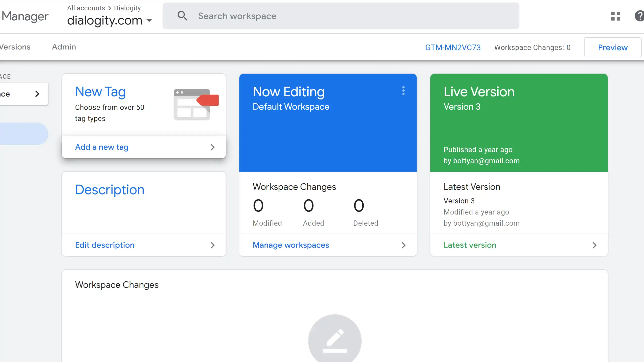Image resolution: width=644 pixels, height=362 pixels.
Task: Click Choose from over 50 tag types text
Action: [x=109, y=113]
